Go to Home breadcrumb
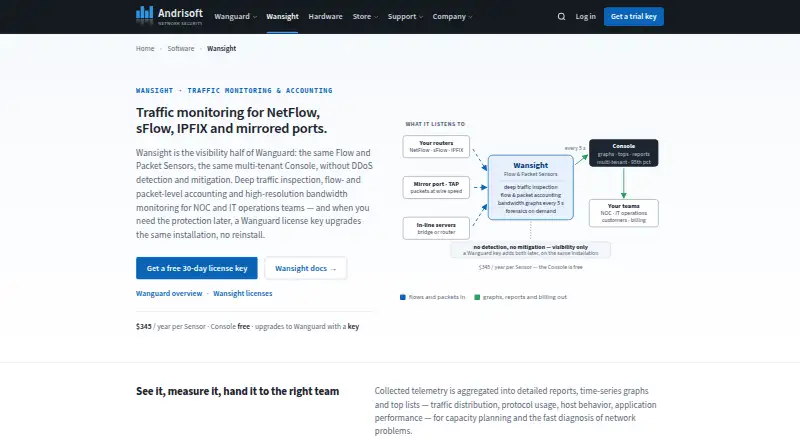 [145, 48]
